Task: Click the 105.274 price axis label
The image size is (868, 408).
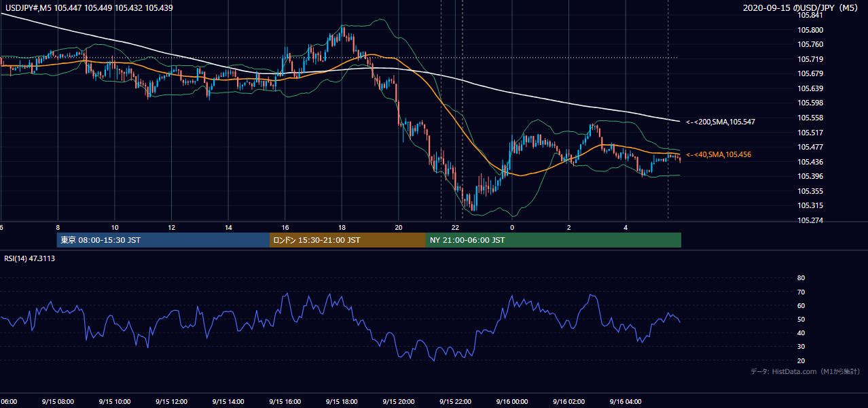Action: [x=810, y=220]
